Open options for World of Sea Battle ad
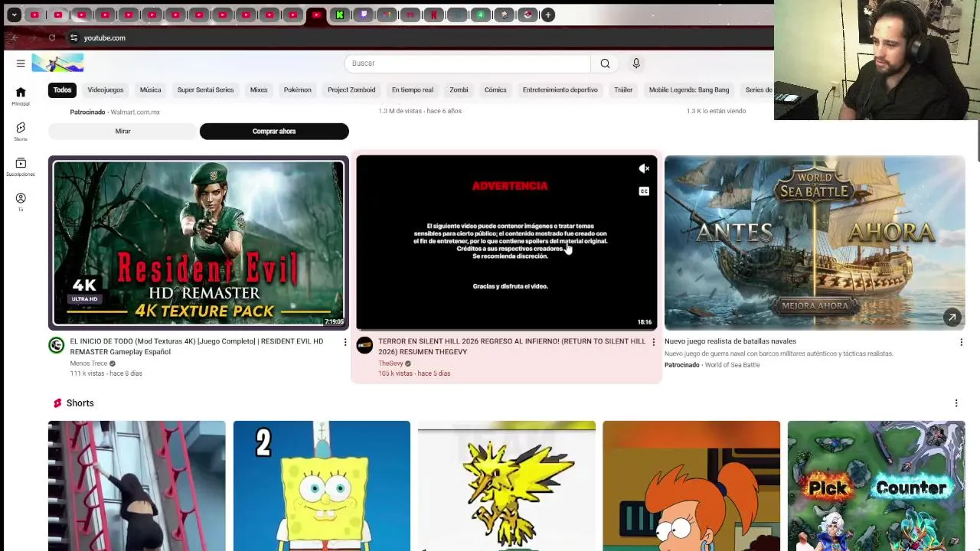The width and height of the screenshot is (980, 551). [x=961, y=342]
